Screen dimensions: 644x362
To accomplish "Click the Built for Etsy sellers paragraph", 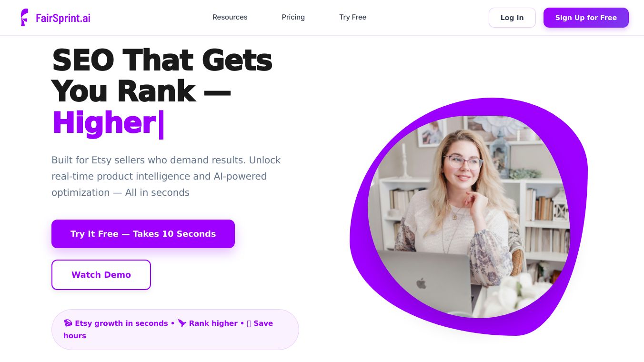I will [166, 176].
